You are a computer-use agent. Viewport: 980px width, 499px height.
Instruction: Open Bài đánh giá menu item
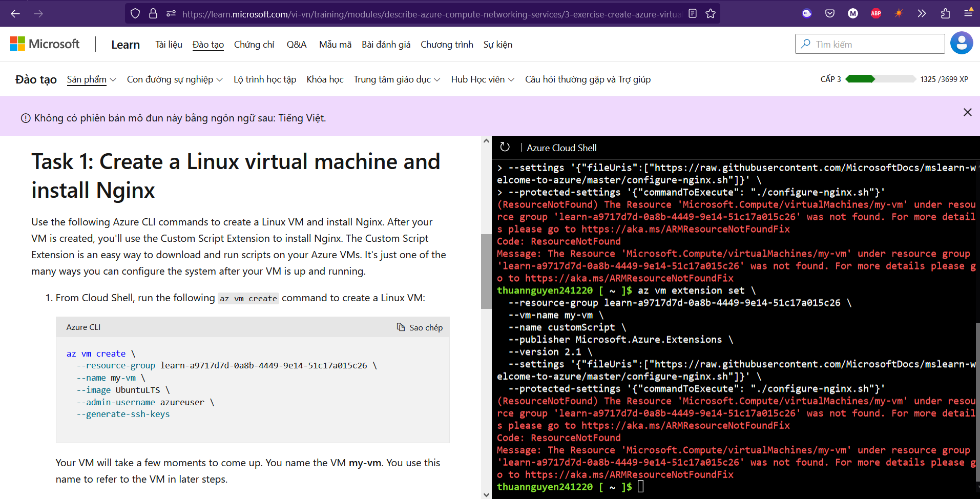click(386, 45)
